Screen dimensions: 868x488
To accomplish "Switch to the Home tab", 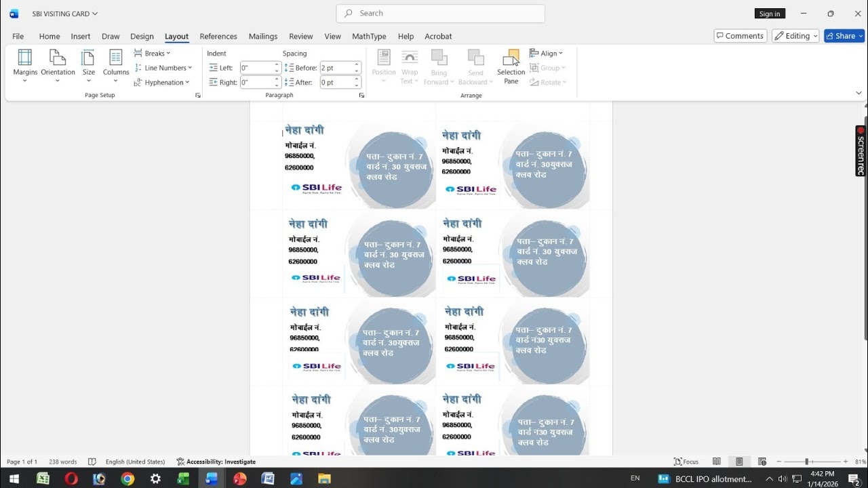I will click(x=50, y=37).
